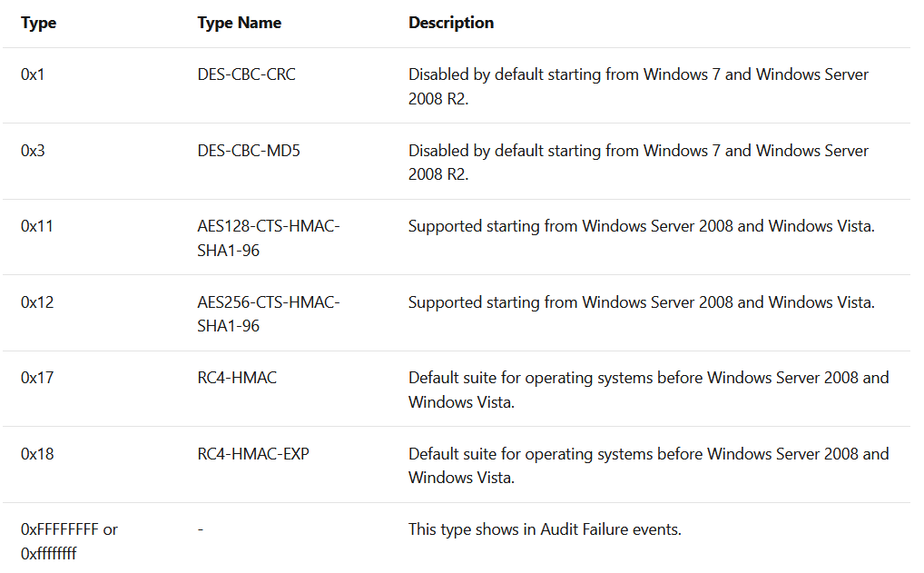Select the 0x17 type cell
This screenshot has height=573, width=924.
(36, 378)
